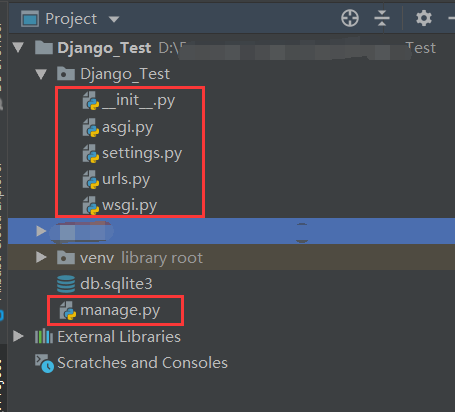Image resolution: width=455 pixels, height=412 pixels.
Task: Click the External Libraries bars icon
Action: click(44, 336)
